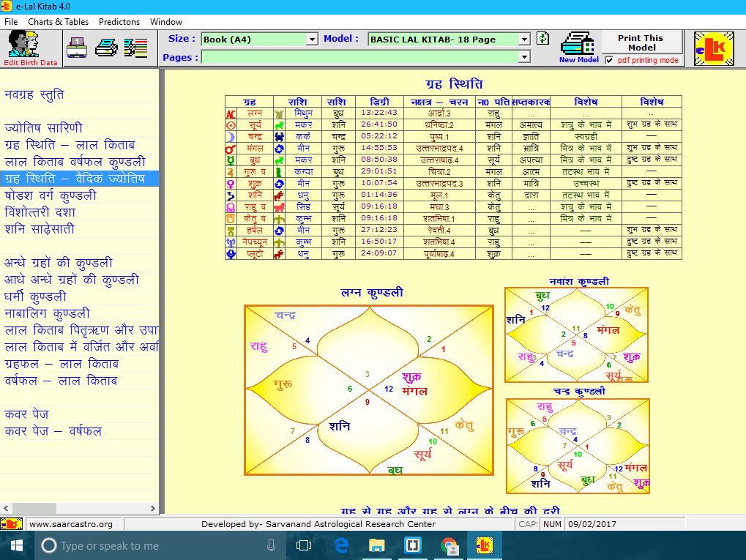The height and width of the screenshot is (560, 746).
Task: Click the Sun symbol icon in सूर्य row
Action: (231, 126)
